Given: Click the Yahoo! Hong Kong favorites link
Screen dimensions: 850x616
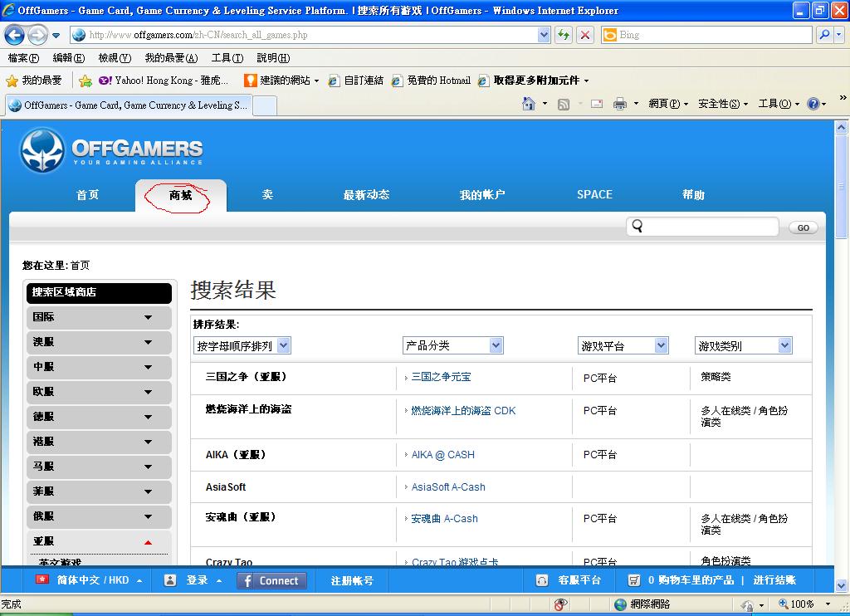Looking at the screenshot, I should click(x=164, y=81).
